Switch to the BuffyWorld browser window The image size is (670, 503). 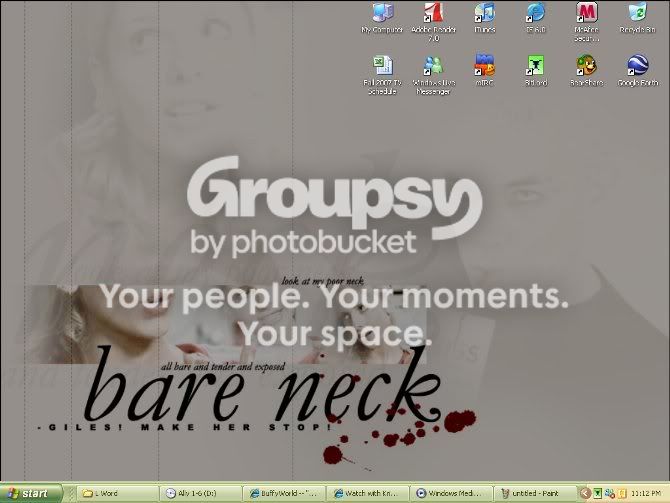coord(285,493)
